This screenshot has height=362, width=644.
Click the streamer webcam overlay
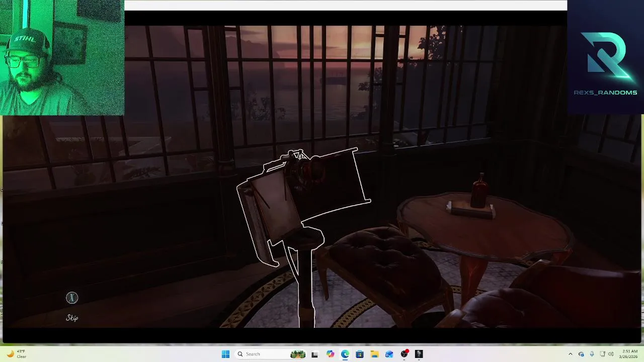(62, 58)
